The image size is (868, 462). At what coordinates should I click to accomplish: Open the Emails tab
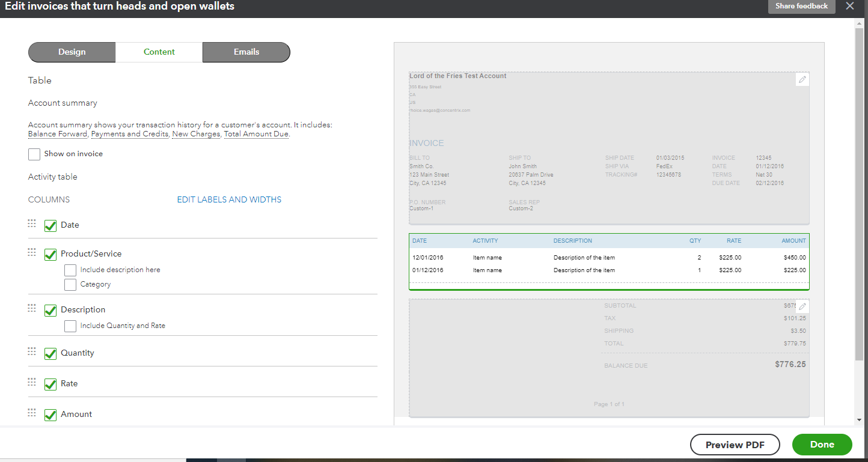246,52
